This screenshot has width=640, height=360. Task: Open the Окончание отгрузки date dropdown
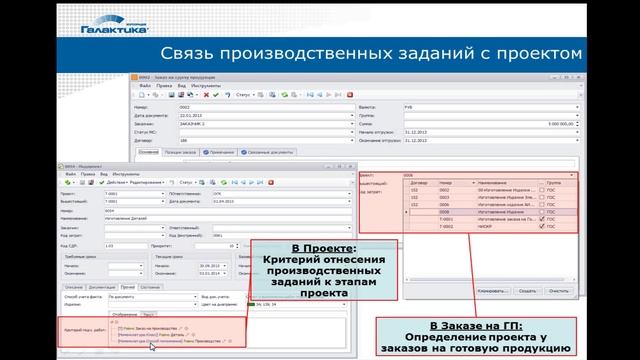577,140
